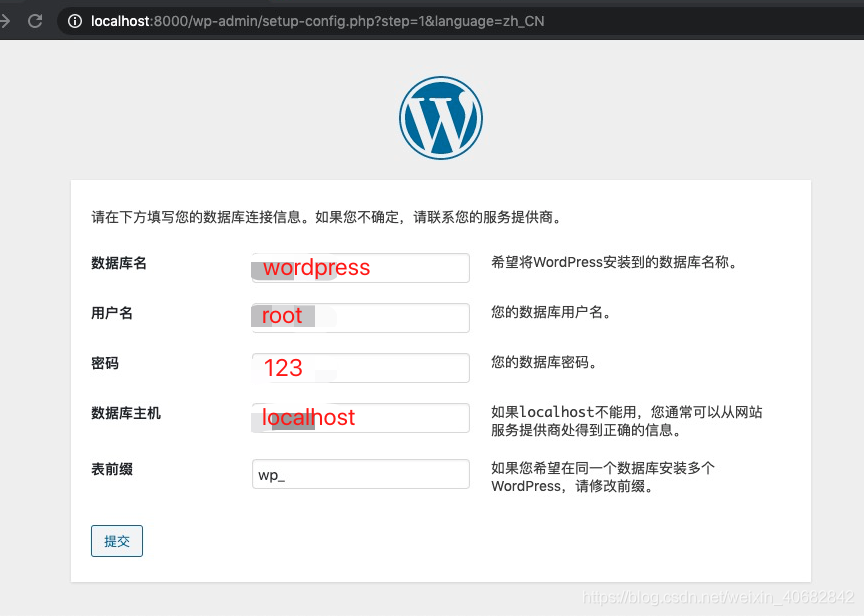The width and height of the screenshot is (864, 616).
Task: Click the 表前缀 label
Action: (112, 469)
